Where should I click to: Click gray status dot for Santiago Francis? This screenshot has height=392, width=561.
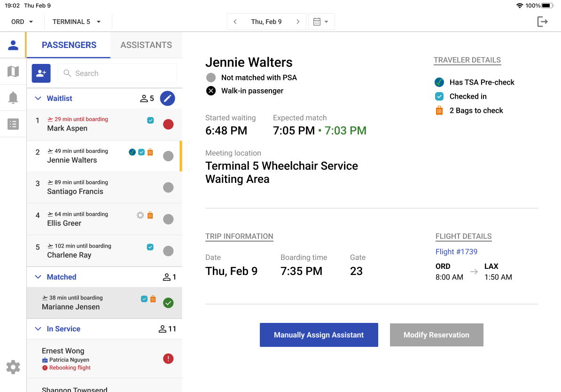click(x=168, y=187)
